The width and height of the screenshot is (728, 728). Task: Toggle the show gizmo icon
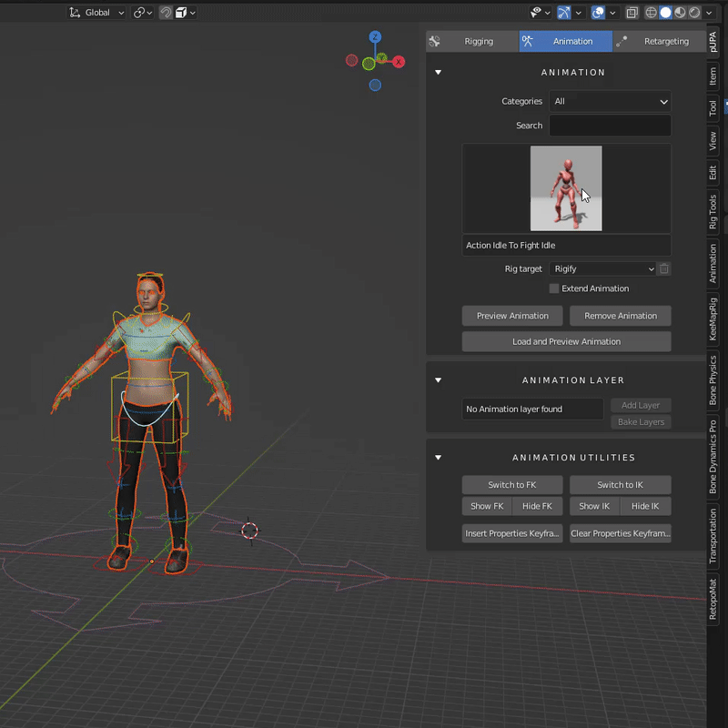coord(563,13)
